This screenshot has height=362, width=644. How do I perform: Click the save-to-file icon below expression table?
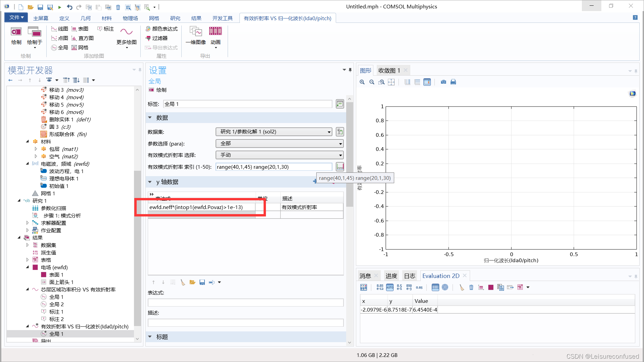(202, 282)
